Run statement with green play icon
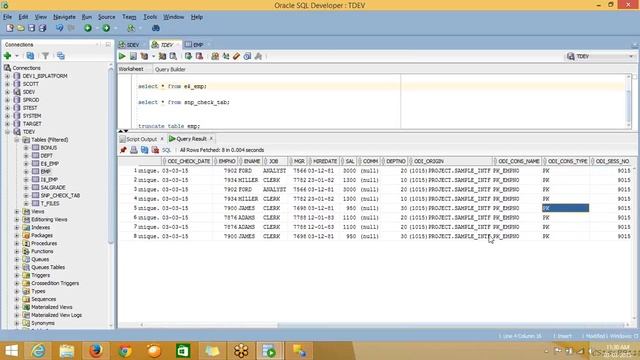640x360 pixels. point(122,56)
